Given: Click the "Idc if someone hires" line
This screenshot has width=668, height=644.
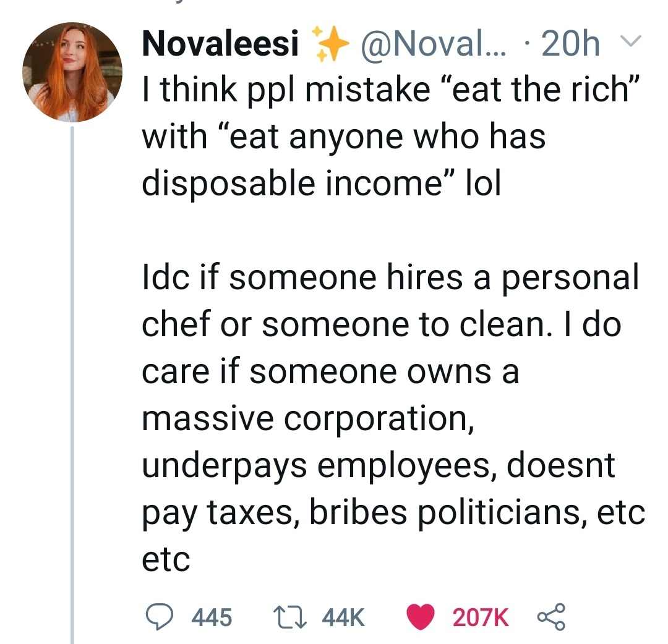Looking at the screenshot, I should click(390, 278).
